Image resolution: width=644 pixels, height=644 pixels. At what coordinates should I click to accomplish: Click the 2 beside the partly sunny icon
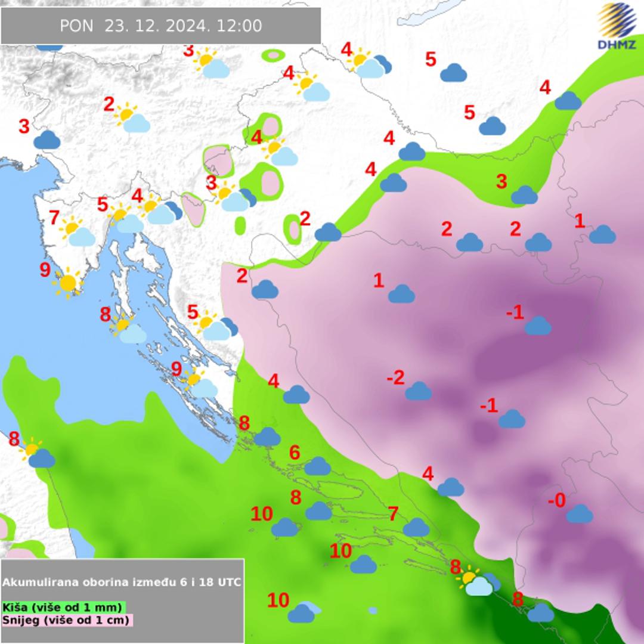click(x=109, y=104)
